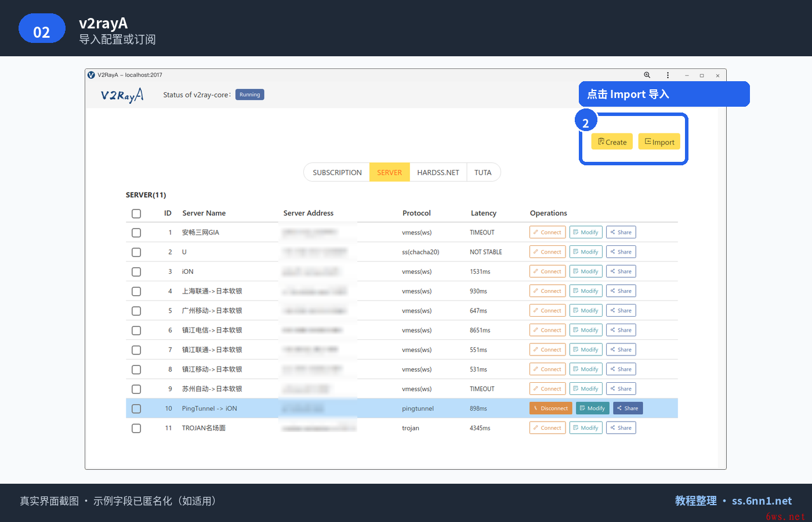Screen dimensions: 812x522
Task: Share 苏州自动->日本软银 server
Action: (x=621, y=389)
